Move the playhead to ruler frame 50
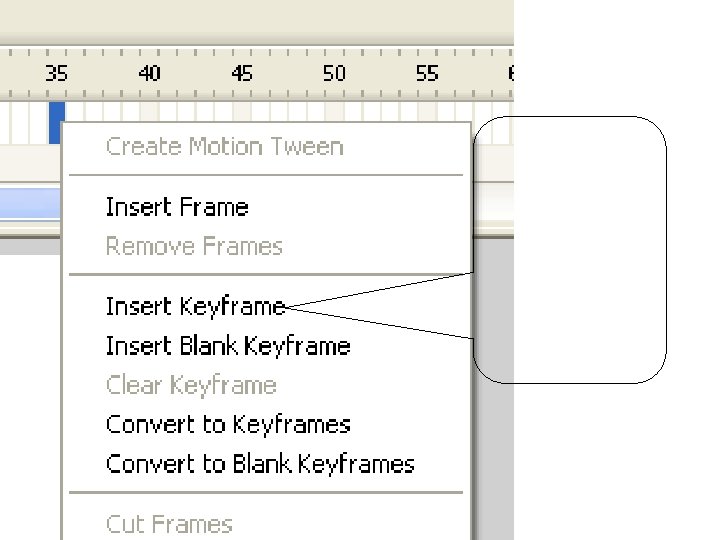Image resolution: width=720 pixels, height=540 pixels. coord(334,73)
